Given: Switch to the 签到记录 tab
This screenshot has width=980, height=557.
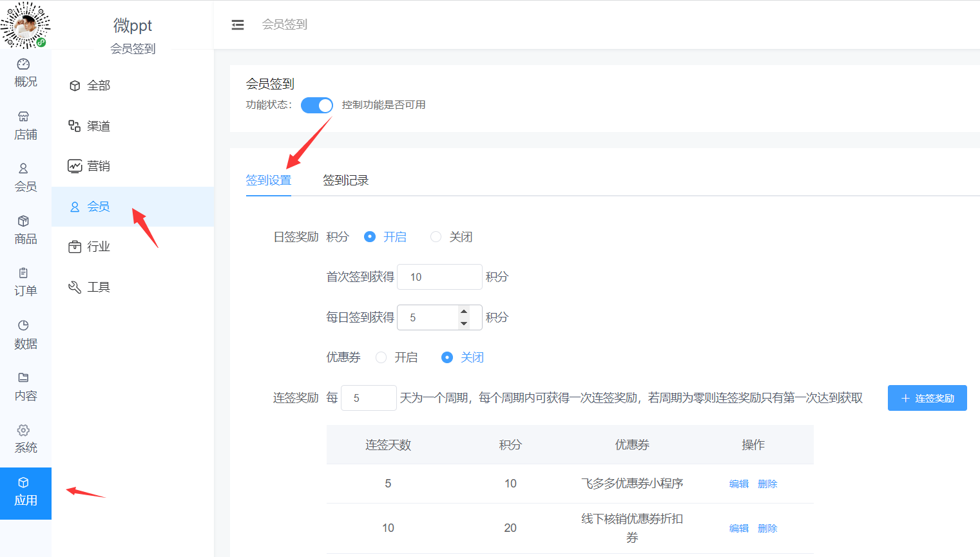Looking at the screenshot, I should point(345,180).
